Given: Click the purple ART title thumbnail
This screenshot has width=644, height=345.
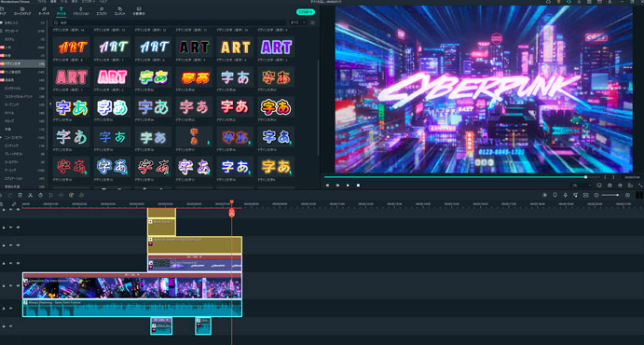Looking at the screenshot, I should tap(276, 47).
